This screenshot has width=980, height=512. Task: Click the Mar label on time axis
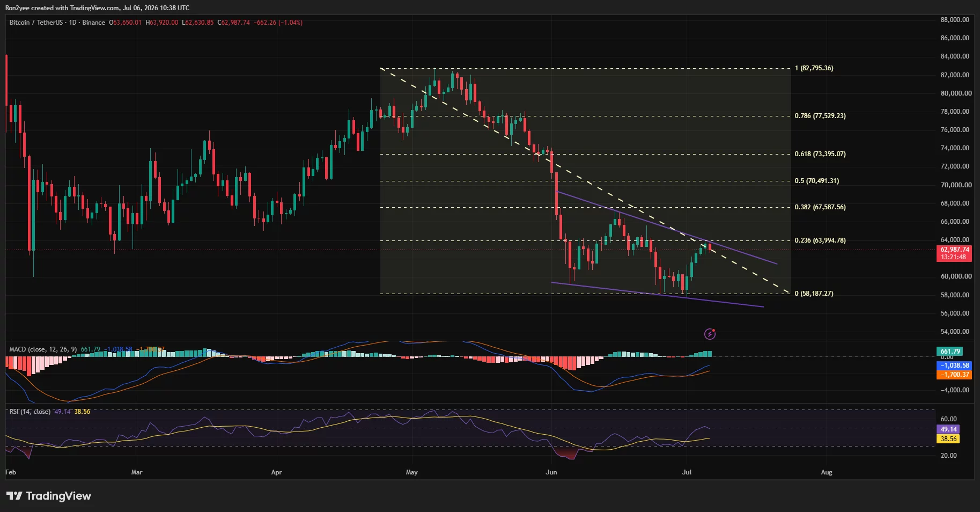click(x=137, y=472)
